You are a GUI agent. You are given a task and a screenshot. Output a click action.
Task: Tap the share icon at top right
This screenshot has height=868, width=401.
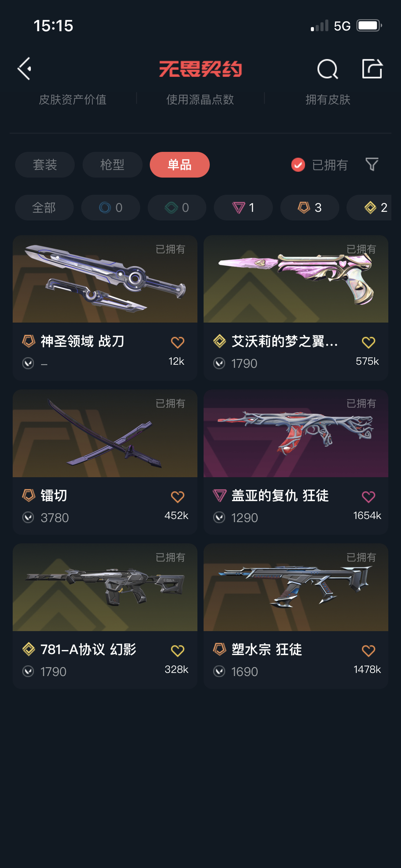coord(372,69)
